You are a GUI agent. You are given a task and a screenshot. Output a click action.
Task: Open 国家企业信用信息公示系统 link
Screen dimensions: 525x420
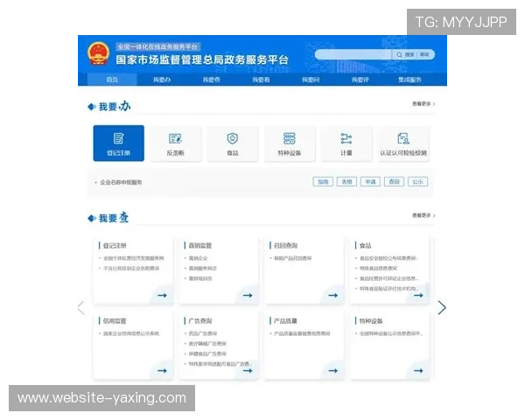tap(131, 333)
